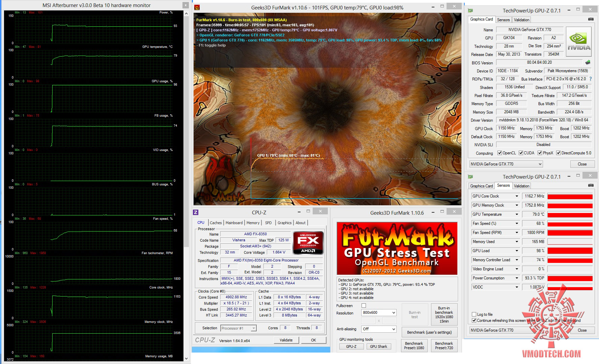Enable the Fullscreen checkbox in FurMark
The width and height of the screenshot is (599, 364).
364,306
